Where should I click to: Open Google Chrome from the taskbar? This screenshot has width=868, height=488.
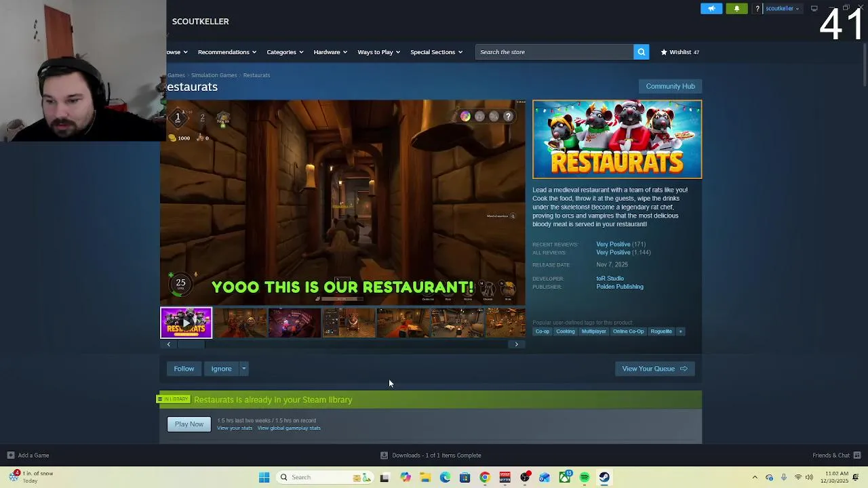[x=485, y=477]
